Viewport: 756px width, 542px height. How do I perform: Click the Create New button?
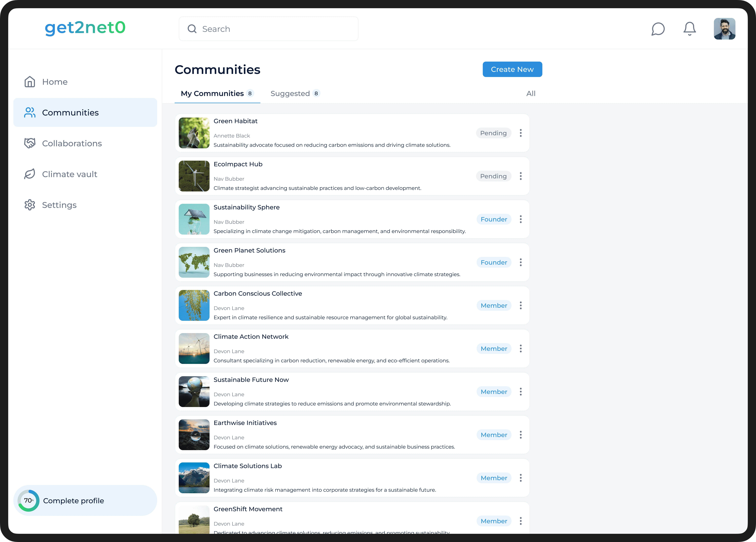512,69
